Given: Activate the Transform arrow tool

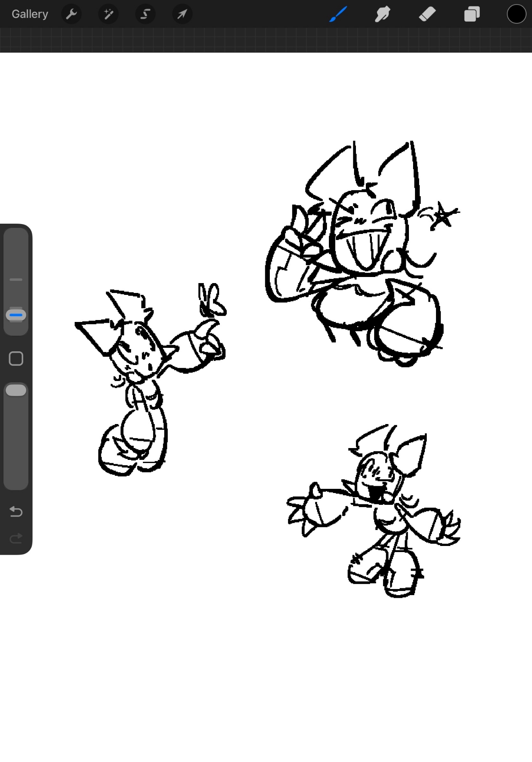Looking at the screenshot, I should [182, 14].
